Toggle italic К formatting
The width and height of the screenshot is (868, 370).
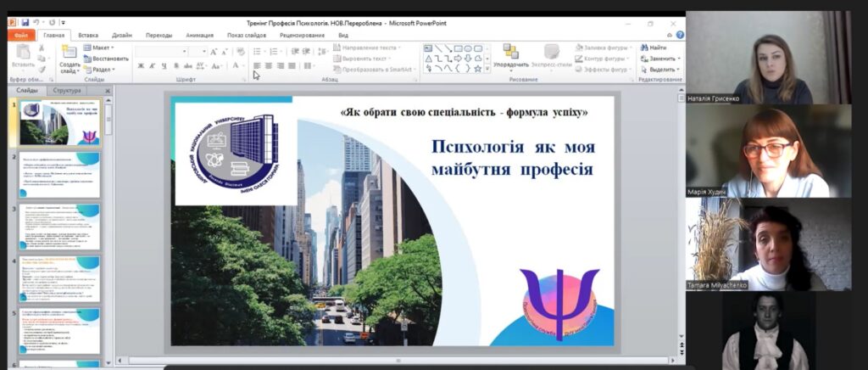[x=152, y=66]
